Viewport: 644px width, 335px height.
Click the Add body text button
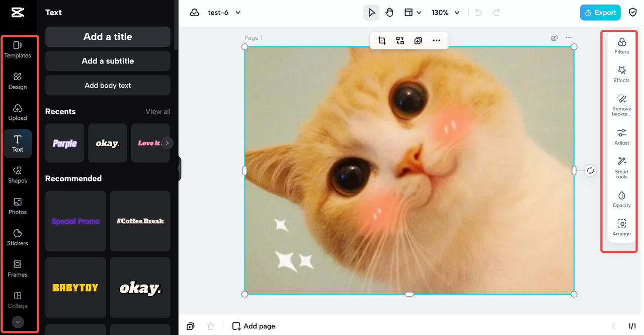coord(108,86)
